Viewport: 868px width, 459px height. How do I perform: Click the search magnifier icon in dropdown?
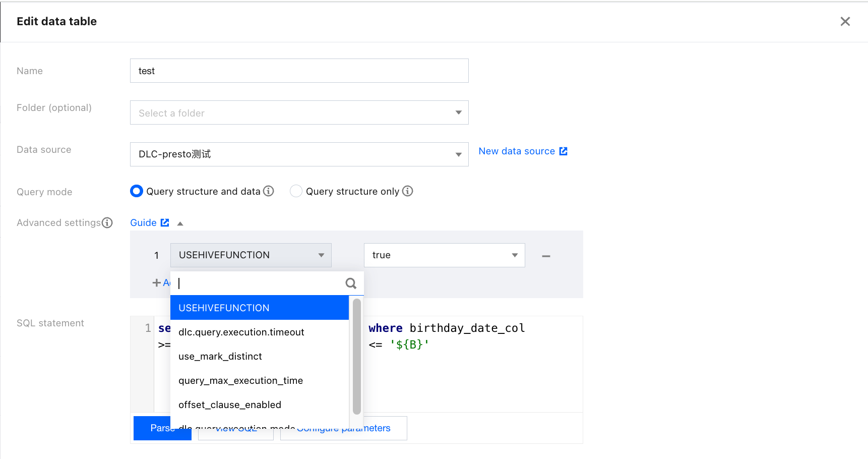tap(351, 283)
